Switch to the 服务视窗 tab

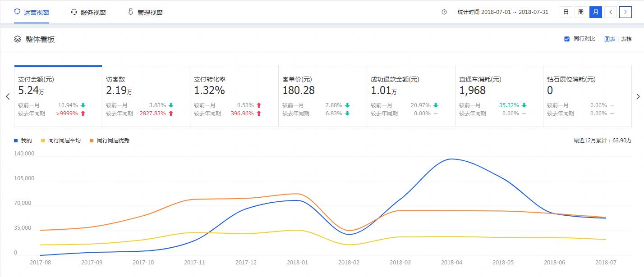tap(93, 13)
